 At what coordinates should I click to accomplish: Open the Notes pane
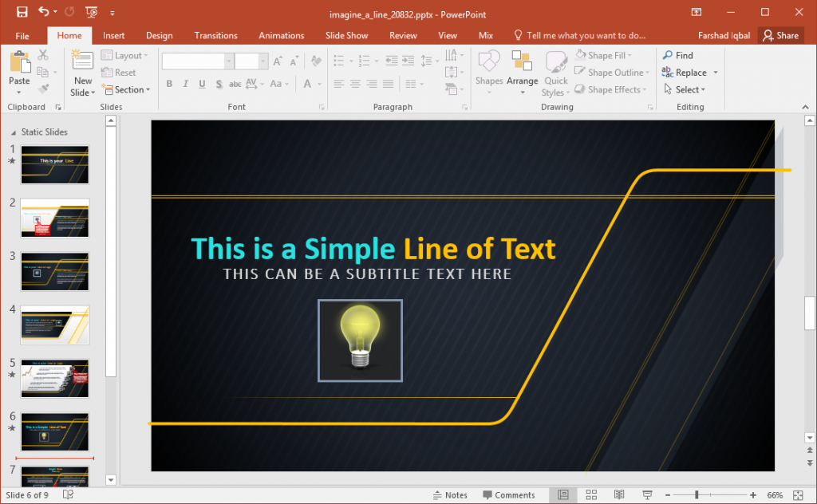pyautogui.click(x=451, y=494)
